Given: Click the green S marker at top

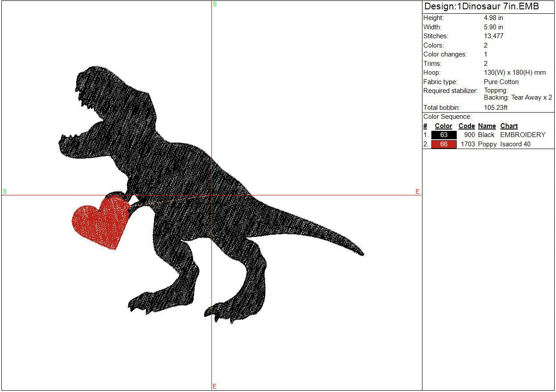Looking at the screenshot, I should (215, 4).
